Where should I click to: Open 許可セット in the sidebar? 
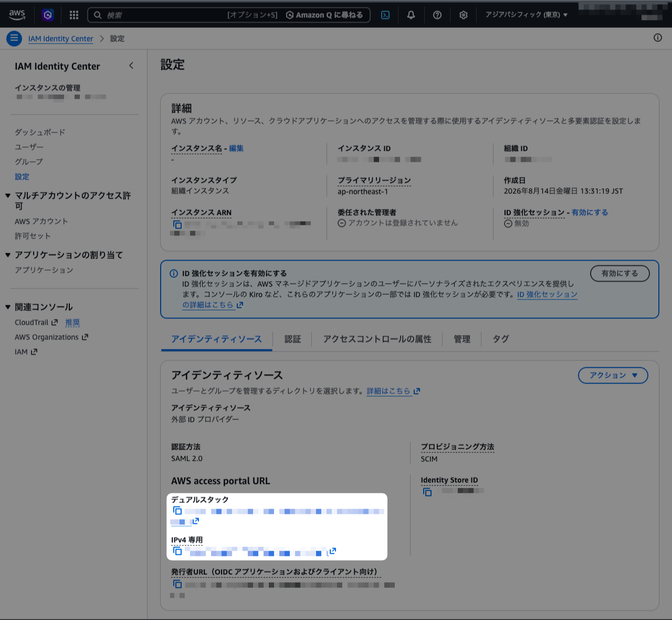pyautogui.click(x=33, y=236)
